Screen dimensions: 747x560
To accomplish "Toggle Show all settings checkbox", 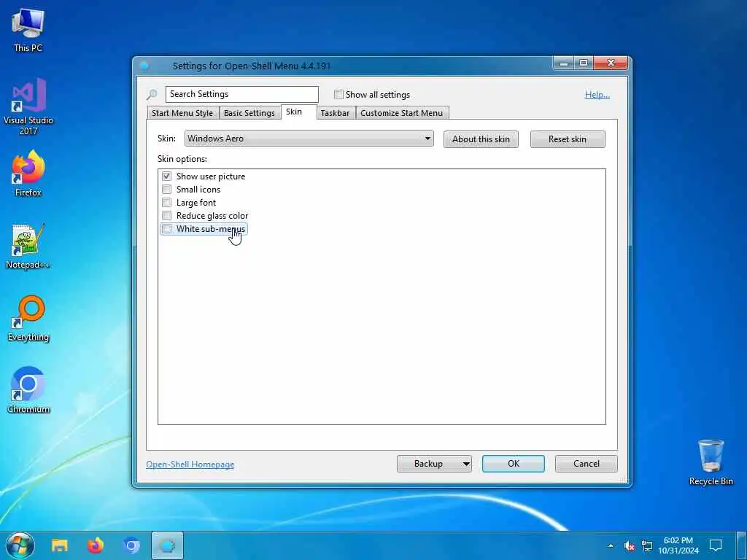I will point(338,94).
